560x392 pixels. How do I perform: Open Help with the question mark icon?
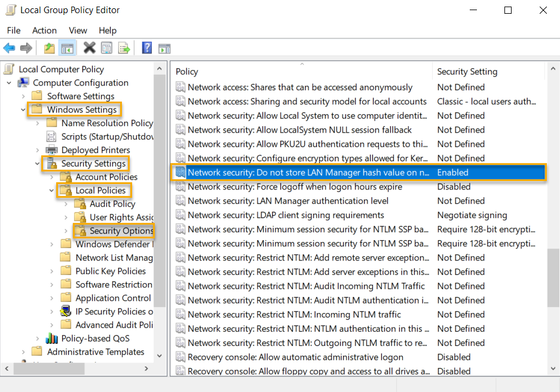[146, 48]
